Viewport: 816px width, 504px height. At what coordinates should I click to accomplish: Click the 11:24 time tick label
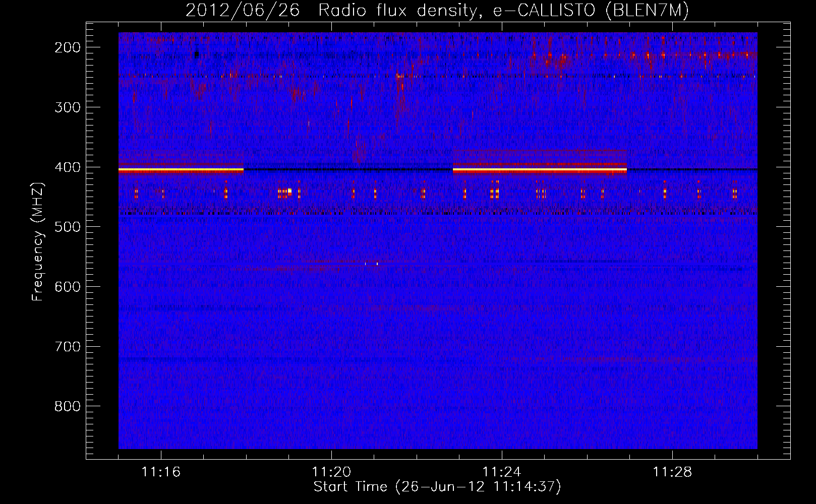[502, 472]
